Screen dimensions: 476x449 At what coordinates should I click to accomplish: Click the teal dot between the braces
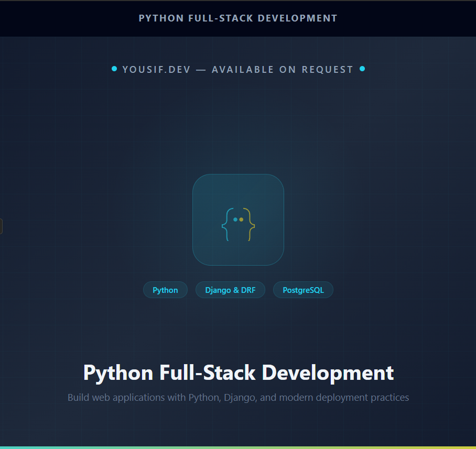pyautogui.click(x=235, y=220)
